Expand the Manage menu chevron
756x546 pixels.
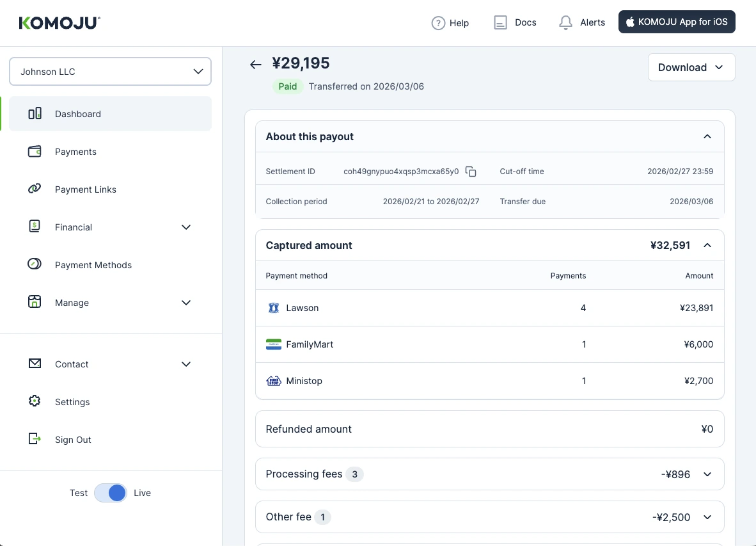[186, 303]
